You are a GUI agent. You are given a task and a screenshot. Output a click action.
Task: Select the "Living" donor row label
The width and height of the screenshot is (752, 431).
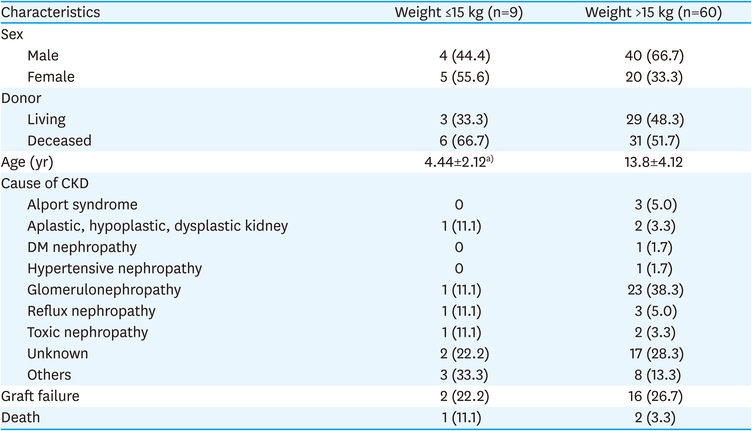[48, 120]
